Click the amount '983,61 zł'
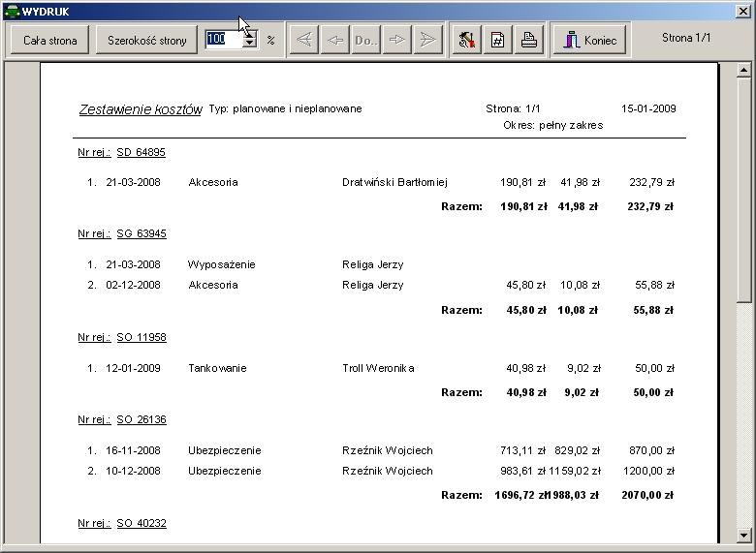This screenshot has width=756, height=553. click(522, 471)
